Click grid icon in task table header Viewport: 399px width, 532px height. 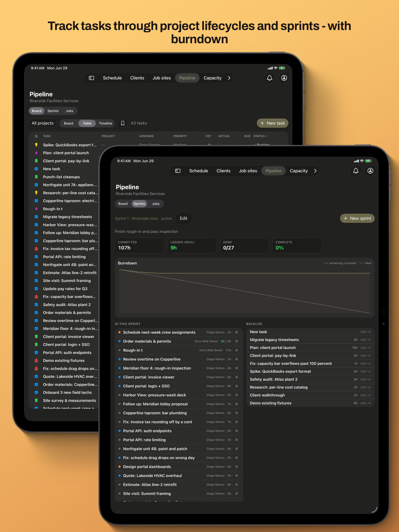click(x=36, y=136)
